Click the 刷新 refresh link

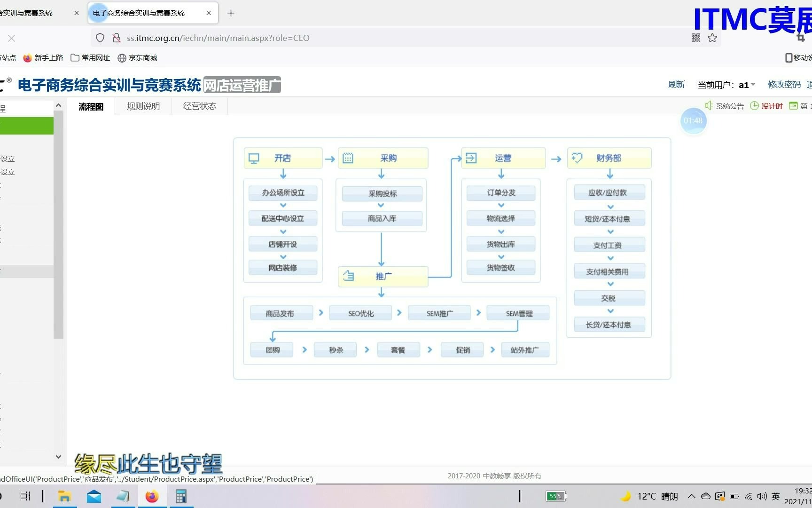677,85
